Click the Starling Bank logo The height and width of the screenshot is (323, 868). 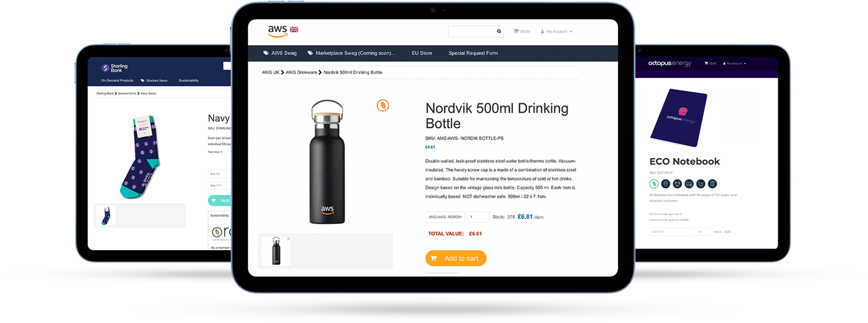114,68
